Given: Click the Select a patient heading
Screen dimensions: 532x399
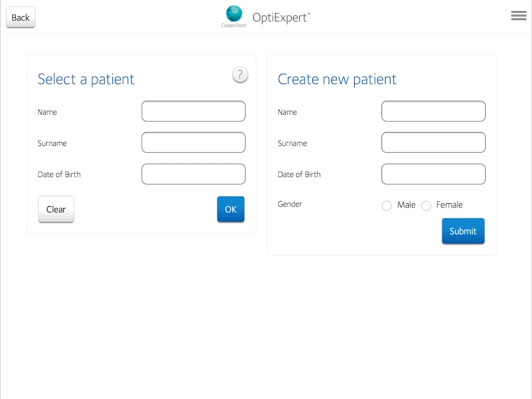Looking at the screenshot, I should [x=86, y=79].
